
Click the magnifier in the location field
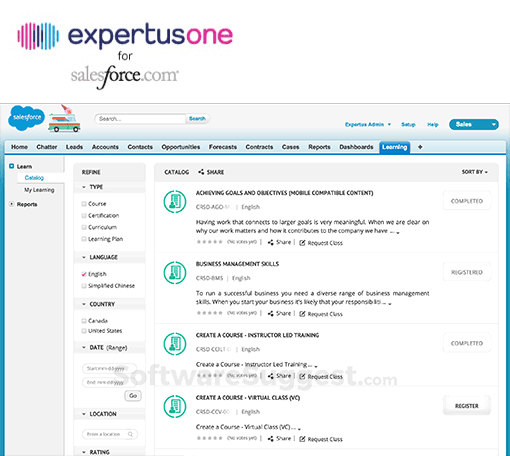tap(130, 434)
